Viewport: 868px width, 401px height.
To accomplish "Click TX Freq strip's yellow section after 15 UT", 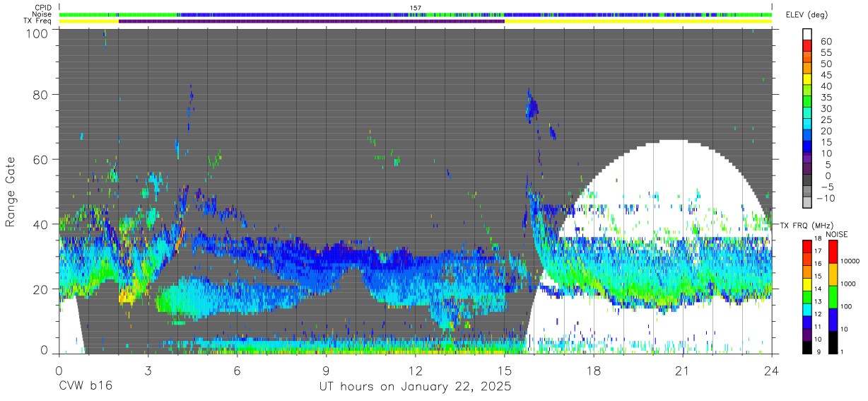I will [638, 21].
